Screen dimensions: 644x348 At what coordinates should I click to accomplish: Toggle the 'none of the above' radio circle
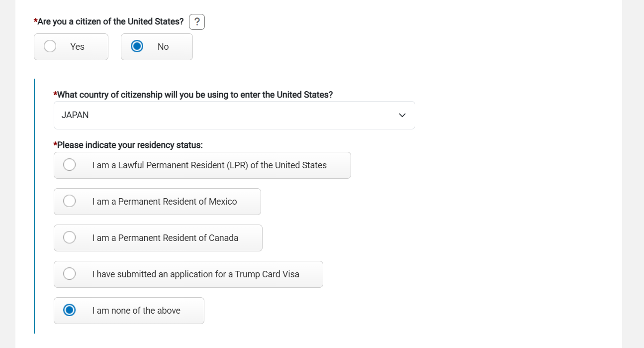click(70, 310)
